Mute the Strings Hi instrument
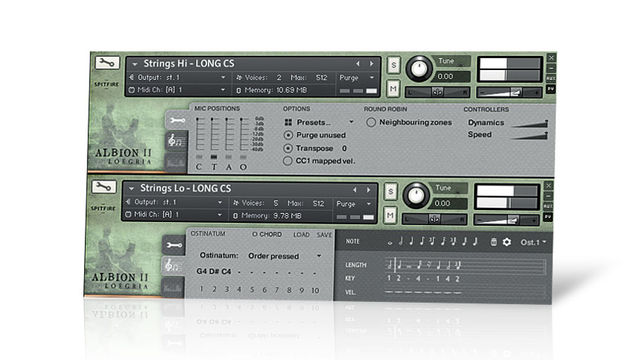The width and height of the screenshot is (640, 360). pos(393,89)
